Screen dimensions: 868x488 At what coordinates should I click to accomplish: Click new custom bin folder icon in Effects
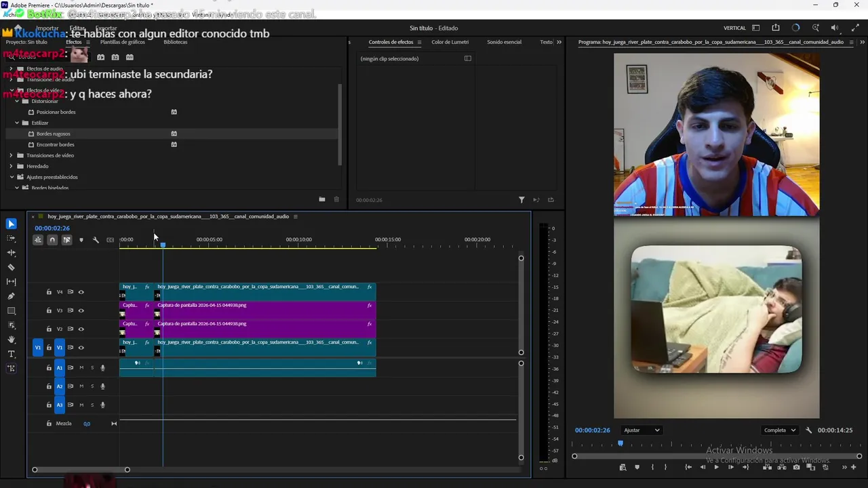coord(322,199)
